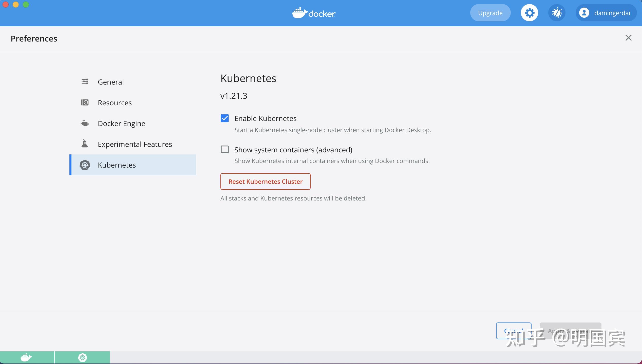Open the Troubleshoot bug icon
The width and height of the screenshot is (642, 364).
[x=557, y=12]
